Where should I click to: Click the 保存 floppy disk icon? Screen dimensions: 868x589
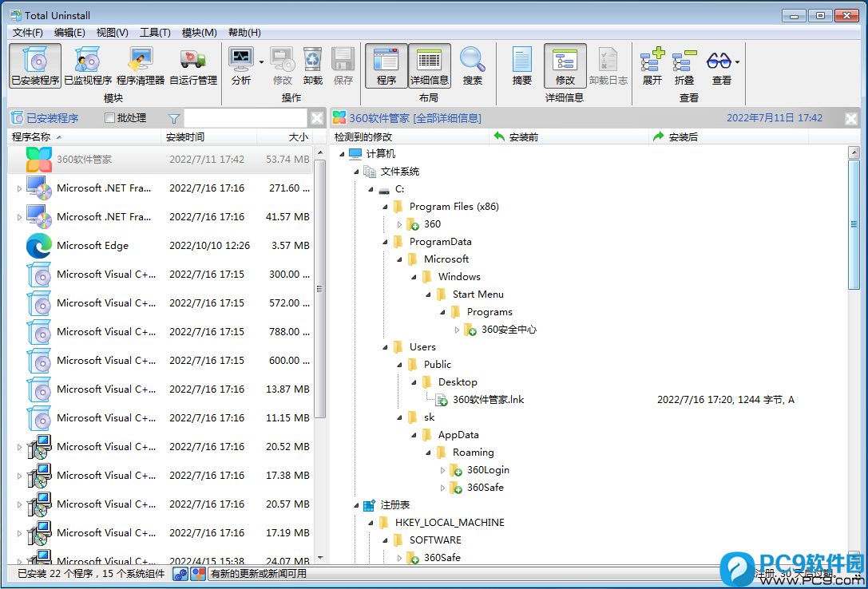coord(343,65)
